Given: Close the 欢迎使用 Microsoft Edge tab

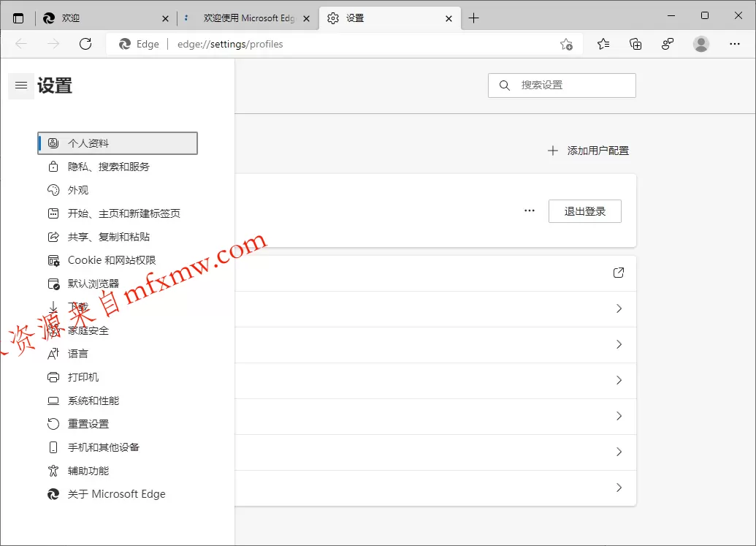Looking at the screenshot, I should (306, 18).
